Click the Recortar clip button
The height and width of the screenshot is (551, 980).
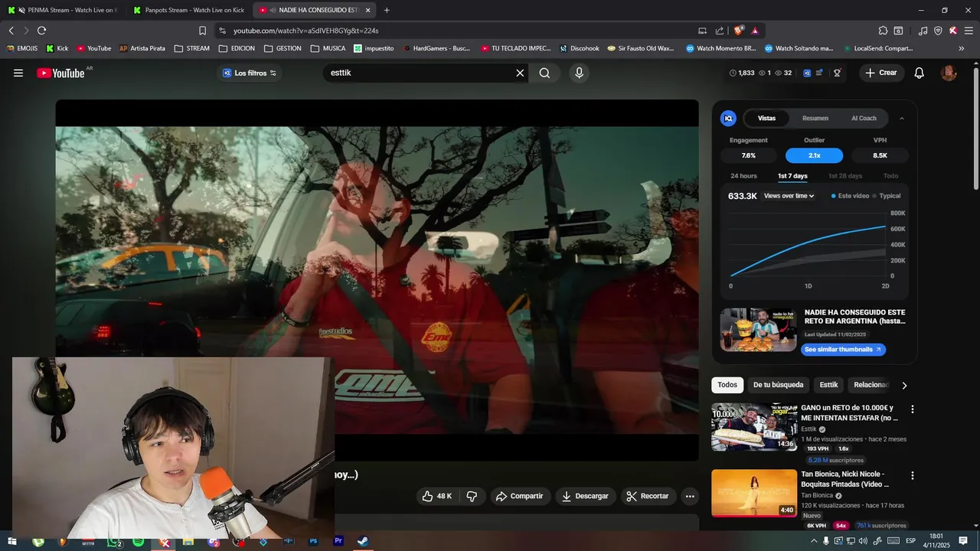tap(648, 496)
